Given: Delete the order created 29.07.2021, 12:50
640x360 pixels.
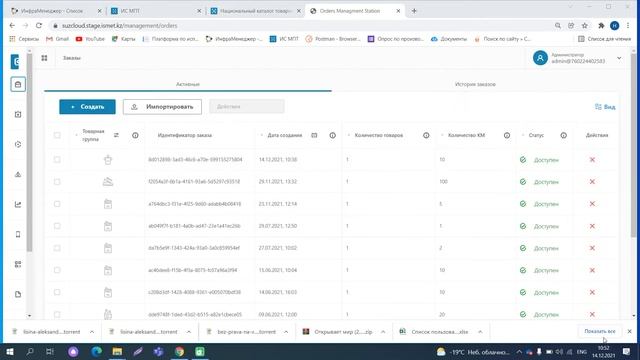Looking at the screenshot, I should click(592, 226).
